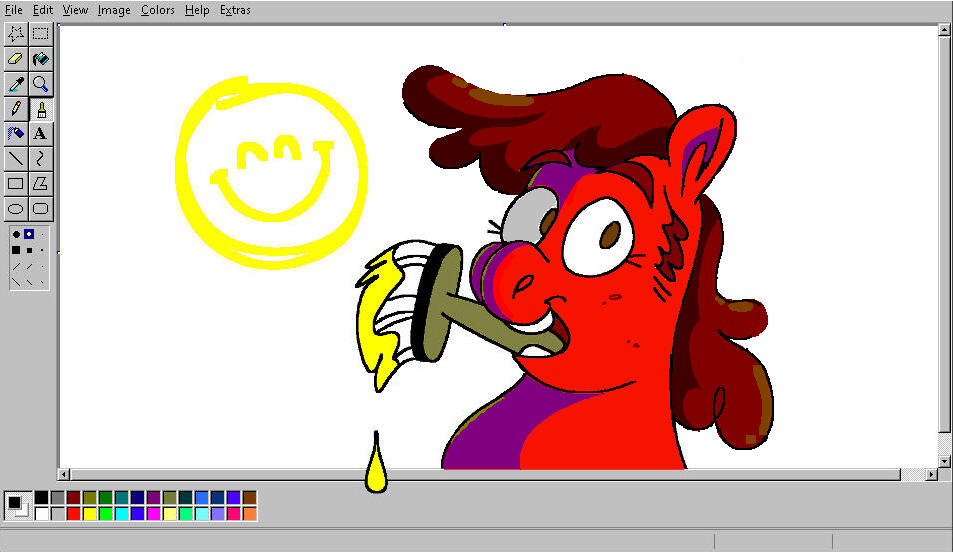Pick the bright red palette color
953x552 pixels.
[x=74, y=513]
